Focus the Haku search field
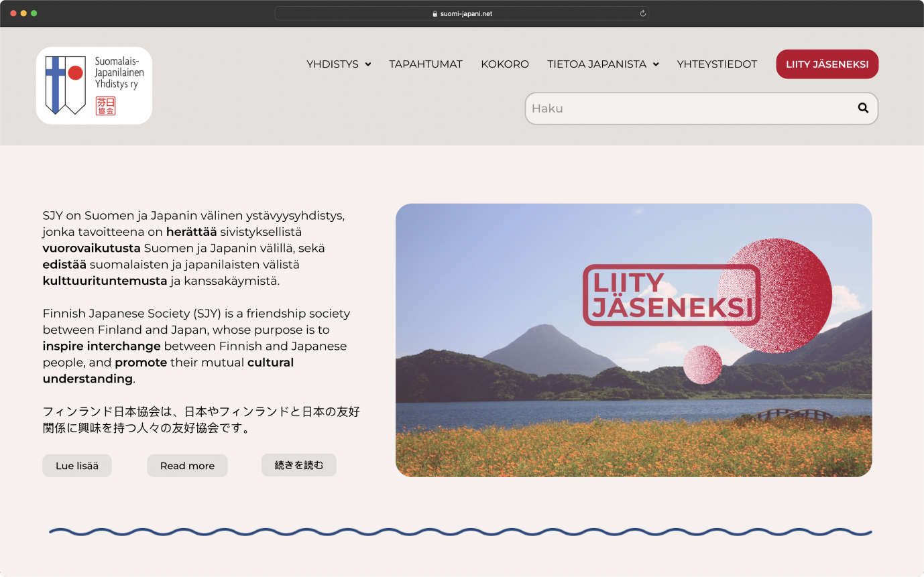Viewport: 924px width, 577px height. click(701, 109)
